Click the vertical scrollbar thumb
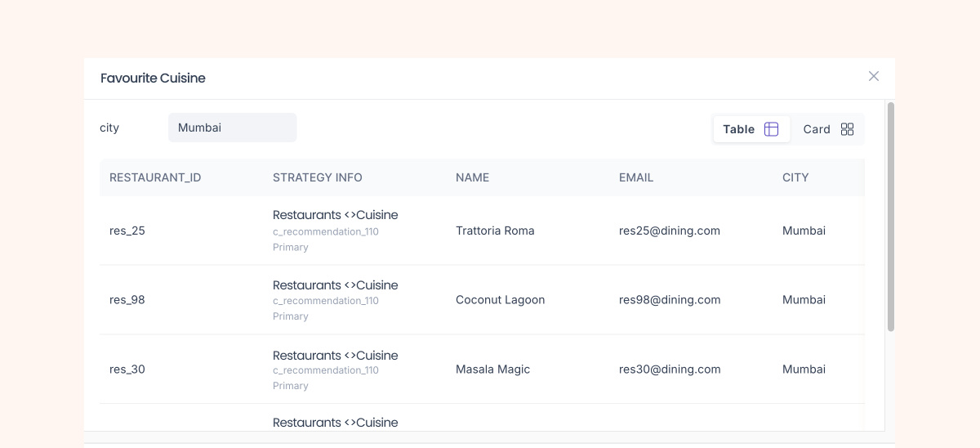Image resolution: width=980 pixels, height=448 pixels. click(x=890, y=217)
